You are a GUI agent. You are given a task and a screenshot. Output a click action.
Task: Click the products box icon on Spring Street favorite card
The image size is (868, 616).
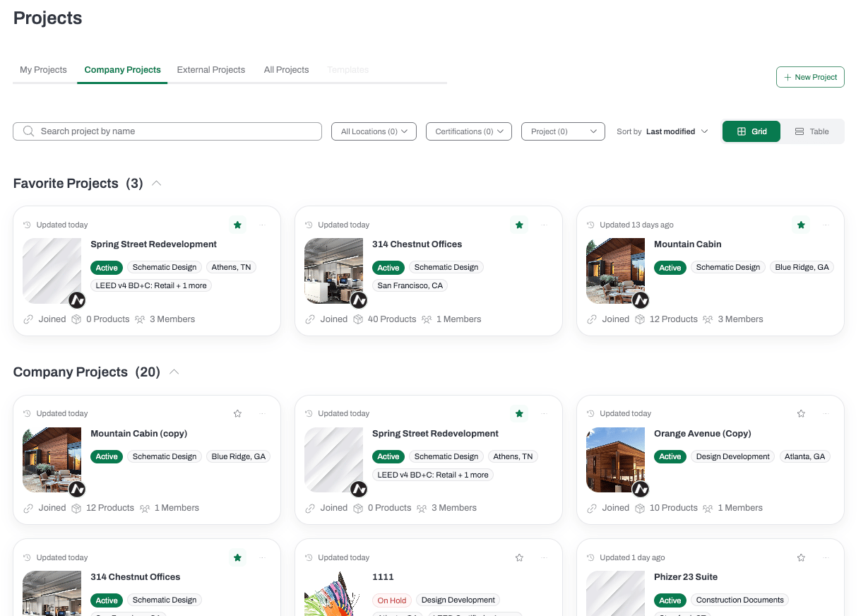[77, 319]
